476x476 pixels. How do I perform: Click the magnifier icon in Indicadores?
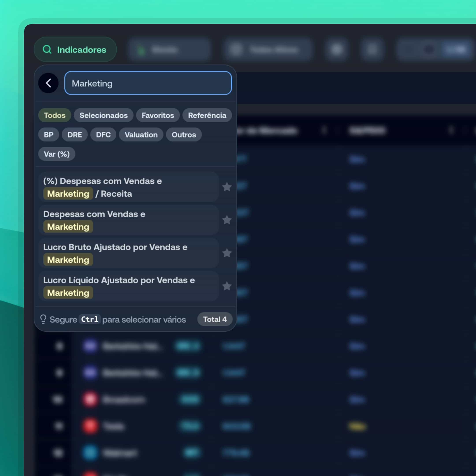point(47,50)
